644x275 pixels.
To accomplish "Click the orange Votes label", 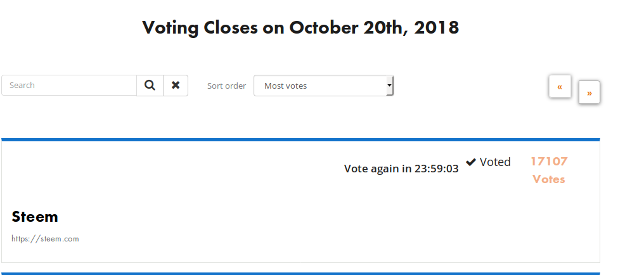I will (x=549, y=179).
